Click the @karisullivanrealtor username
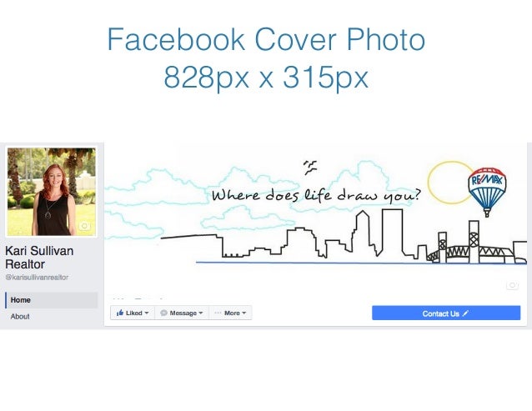532x411 pixels. click(x=37, y=278)
